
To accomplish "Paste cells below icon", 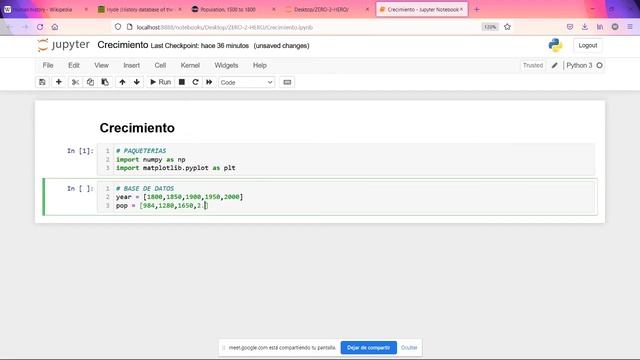I will (x=105, y=82).
